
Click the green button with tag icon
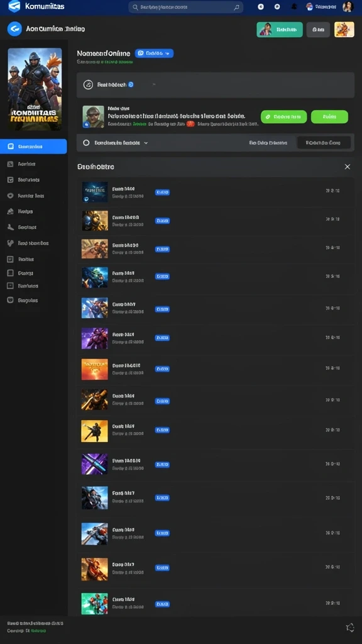click(283, 116)
